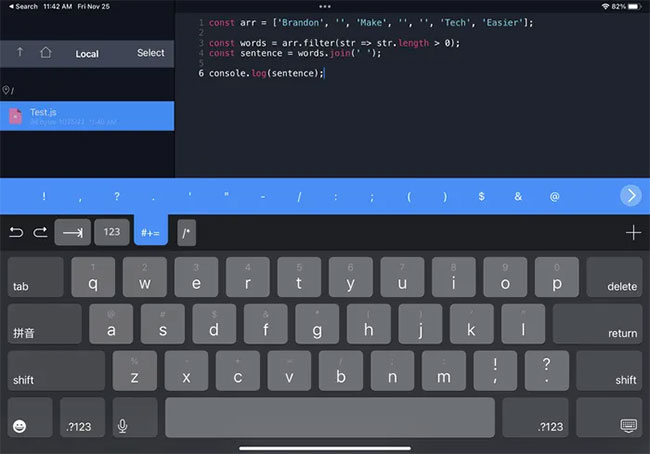Viewport: 650px width, 454px height.
Task: Open the emoji keyboard
Action: click(30, 418)
